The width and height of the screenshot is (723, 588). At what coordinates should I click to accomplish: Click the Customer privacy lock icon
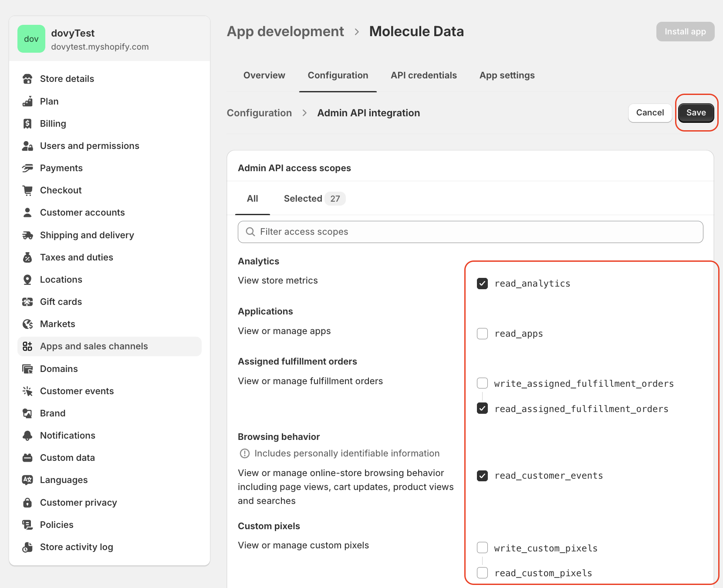[x=27, y=503]
